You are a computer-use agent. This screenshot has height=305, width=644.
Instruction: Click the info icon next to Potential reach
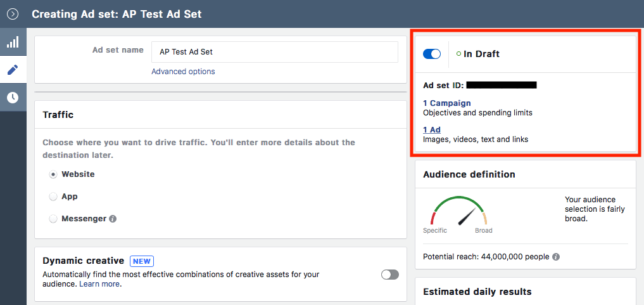coord(555,257)
